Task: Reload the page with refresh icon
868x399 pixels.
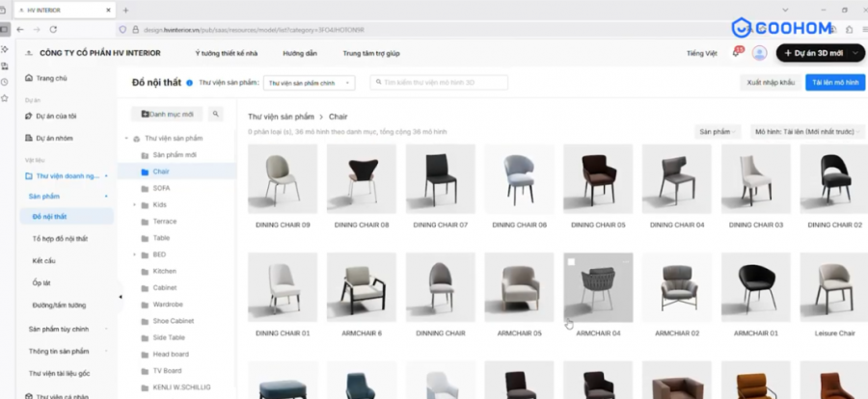Action: point(53,29)
